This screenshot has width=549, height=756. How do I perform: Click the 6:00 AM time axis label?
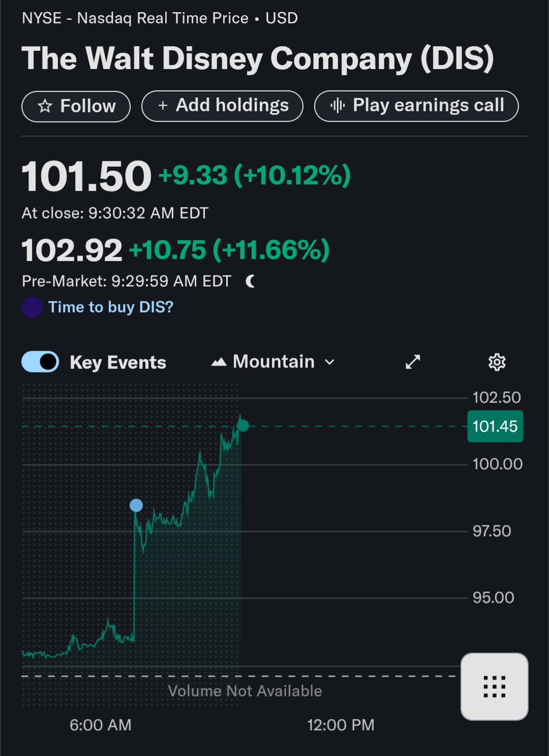pos(101,725)
